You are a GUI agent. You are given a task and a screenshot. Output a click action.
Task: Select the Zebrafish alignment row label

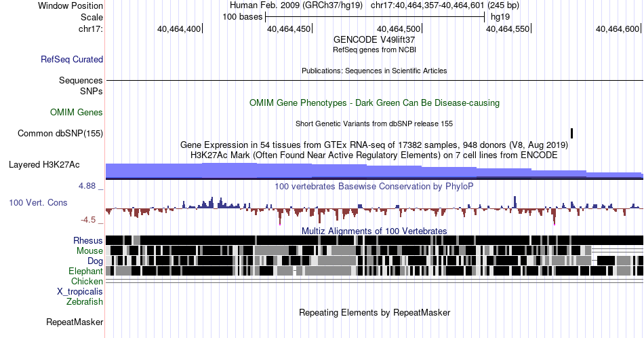pyautogui.click(x=84, y=301)
